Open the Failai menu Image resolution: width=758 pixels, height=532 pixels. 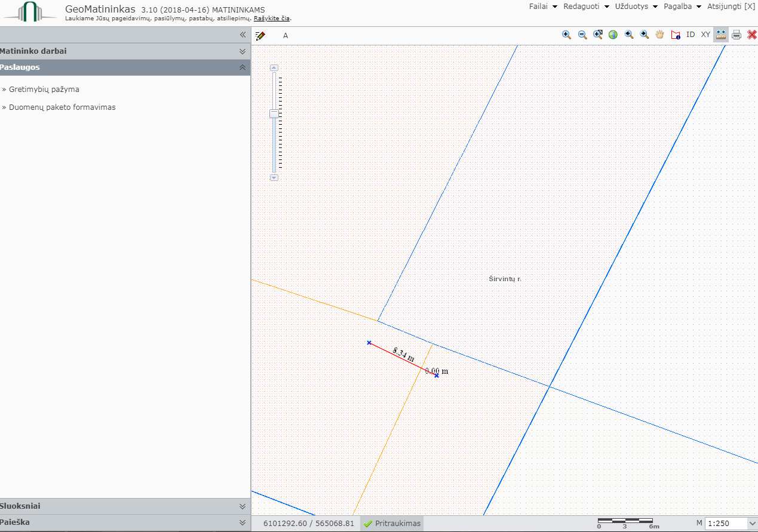click(543, 6)
